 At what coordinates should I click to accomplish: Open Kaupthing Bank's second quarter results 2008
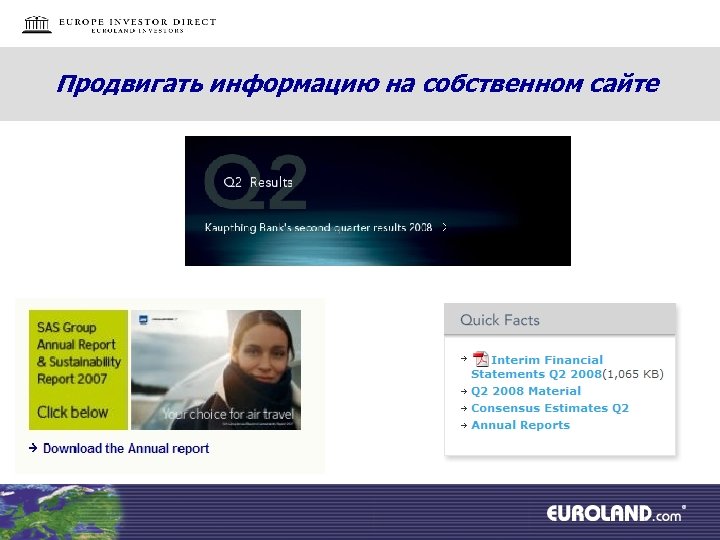(318, 227)
